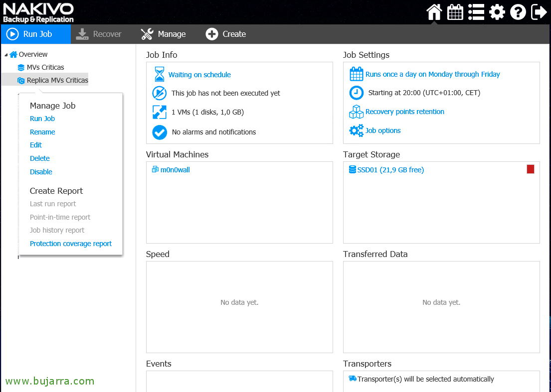The width and height of the screenshot is (551, 392).
Task: Click the greyed Last run report entry
Action: tap(53, 204)
